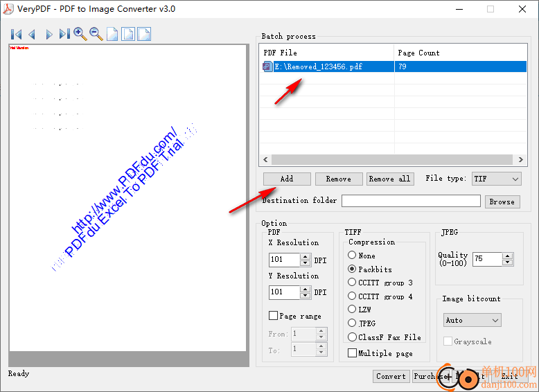Close the VeryPDF window
Image resolution: width=539 pixels, height=392 pixels.
pyautogui.click(x=522, y=9)
